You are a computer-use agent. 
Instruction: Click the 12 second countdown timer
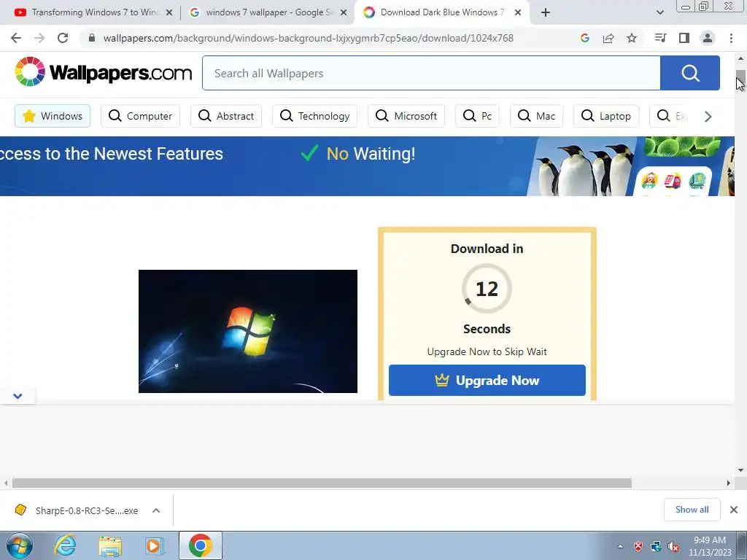tap(487, 289)
